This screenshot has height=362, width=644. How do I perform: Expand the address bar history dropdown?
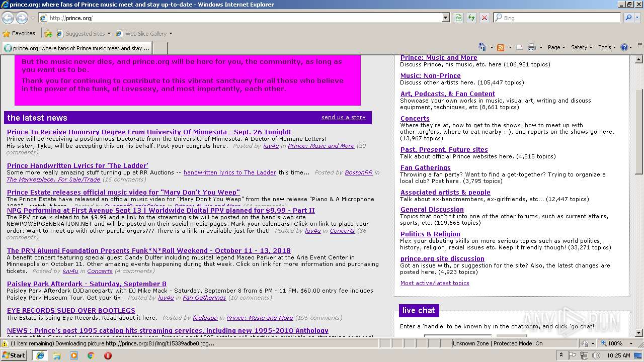point(446,18)
